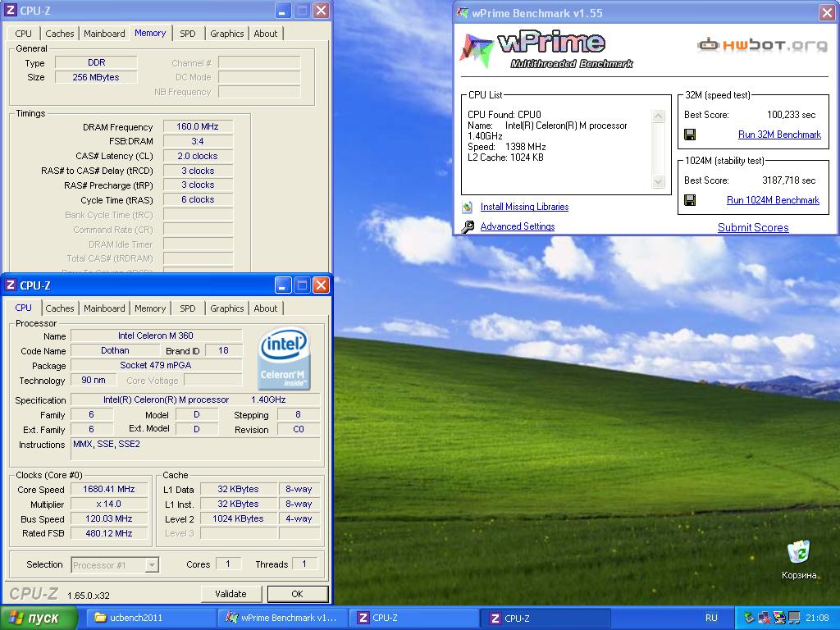
Task: Close the wPrime Benchmark window
Action: [827, 13]
